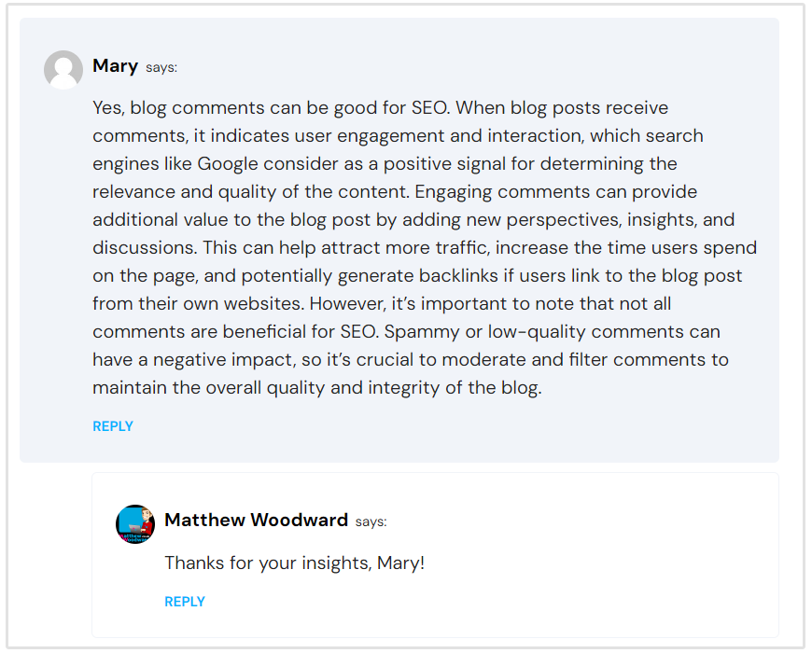Open the Mary author name
Viewport: 812px width, 653px height.
coord(116,66)
